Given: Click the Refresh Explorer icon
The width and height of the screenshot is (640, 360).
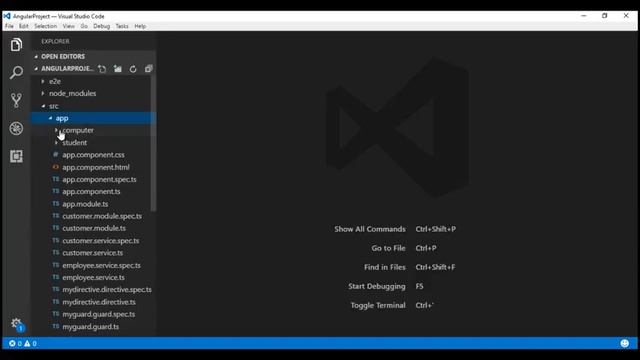Looking at the screenshot, I should click(x=133, y=69).
